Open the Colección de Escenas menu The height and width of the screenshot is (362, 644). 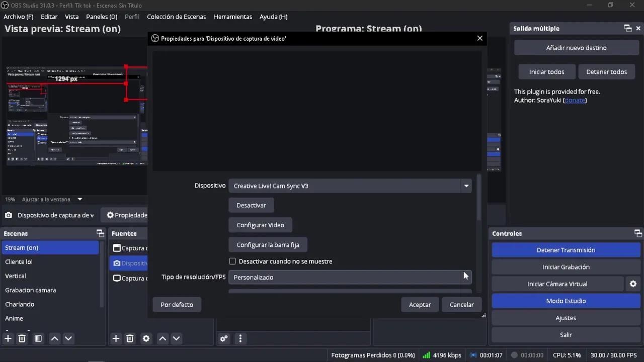click(x=176, y=17)
